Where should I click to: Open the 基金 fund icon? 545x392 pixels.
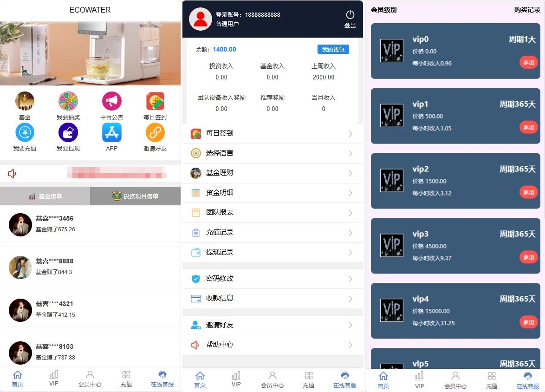tap(25, 101)
